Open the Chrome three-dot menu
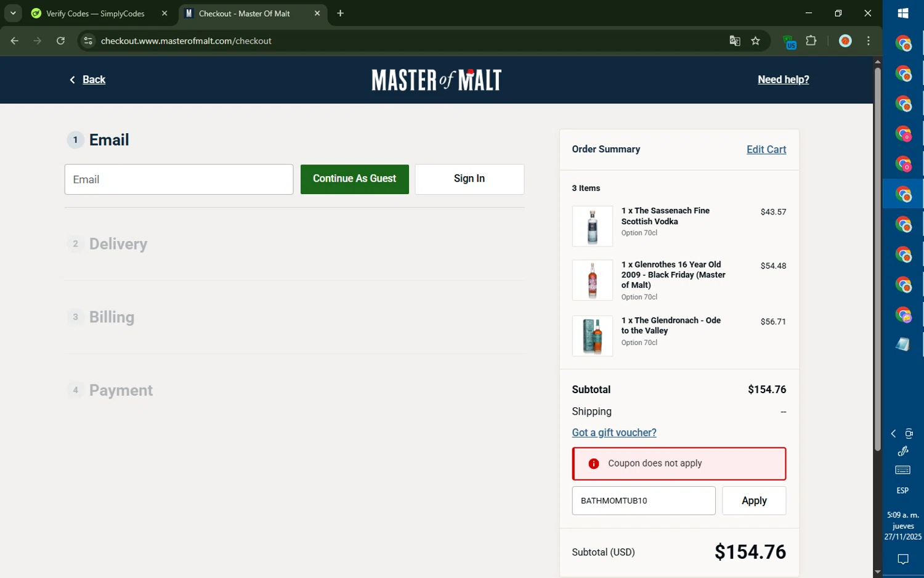Image resolution: width=924 pixels, height=578 pixels. [869, 41]
